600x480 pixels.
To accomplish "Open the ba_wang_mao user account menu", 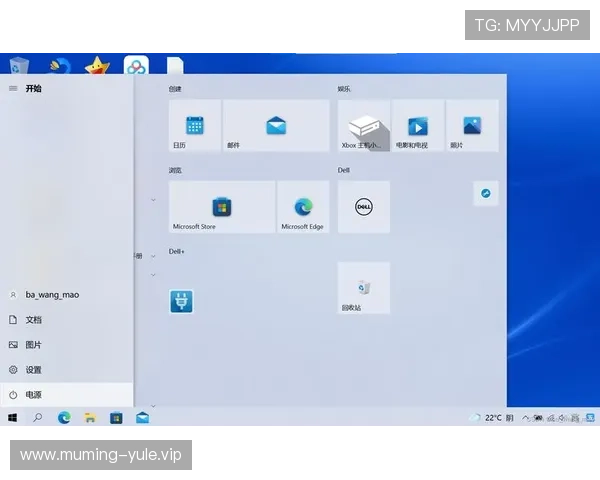I will pos(67,295).
